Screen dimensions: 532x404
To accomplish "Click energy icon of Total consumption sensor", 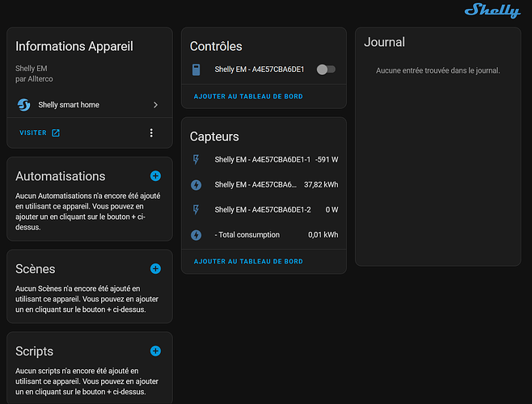I will (196, 235).
